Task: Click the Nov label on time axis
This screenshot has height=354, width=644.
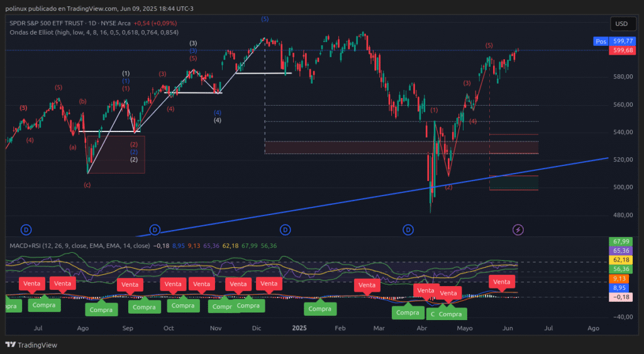Action: 216,328
